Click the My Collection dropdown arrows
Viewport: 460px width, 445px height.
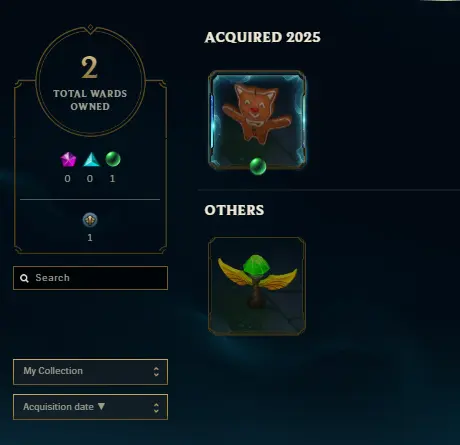click(x=156, y=372)
